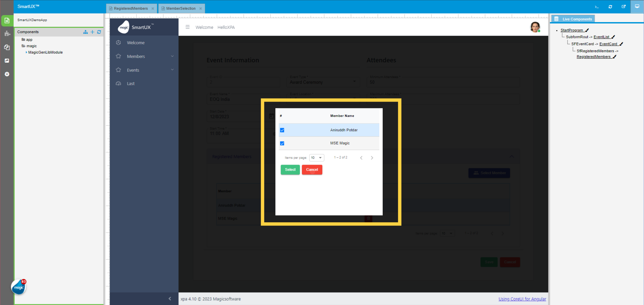Screen dimensions: 644x305
Task: Expand the Members sidebar menu
Action: pos(144,56)
